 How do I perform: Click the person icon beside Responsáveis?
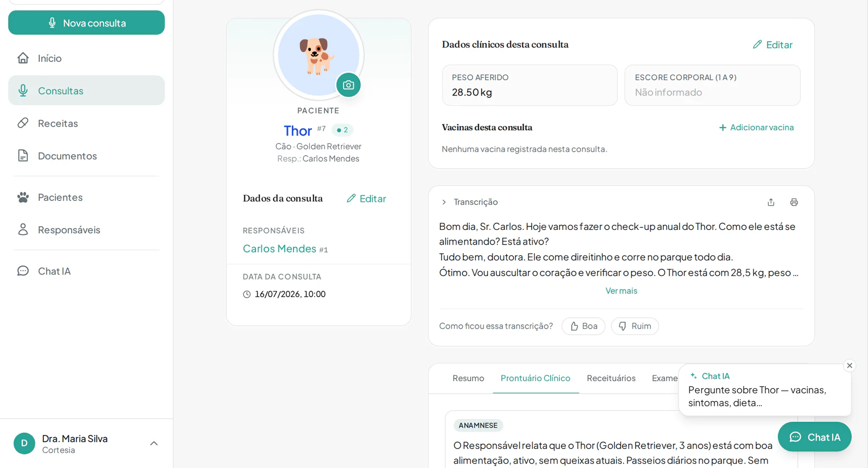[x=23, y=230]
